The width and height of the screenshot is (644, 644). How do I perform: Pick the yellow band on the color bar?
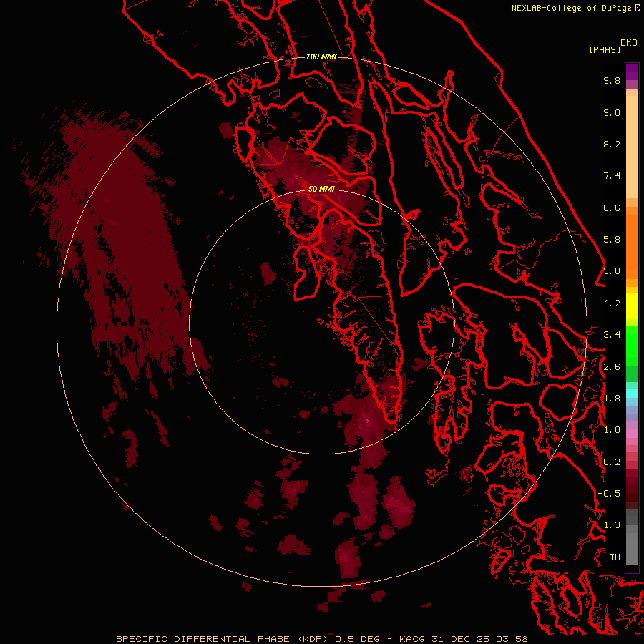coord(632,306)
